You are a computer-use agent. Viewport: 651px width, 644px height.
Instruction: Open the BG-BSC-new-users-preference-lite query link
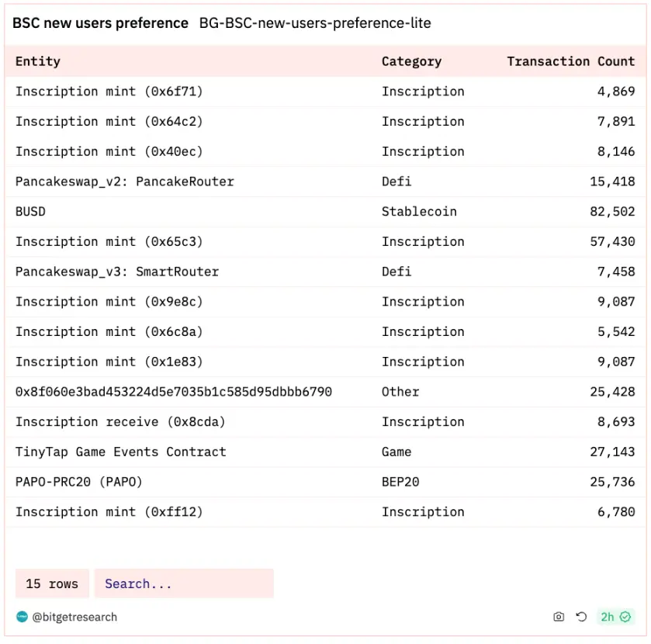315,23
